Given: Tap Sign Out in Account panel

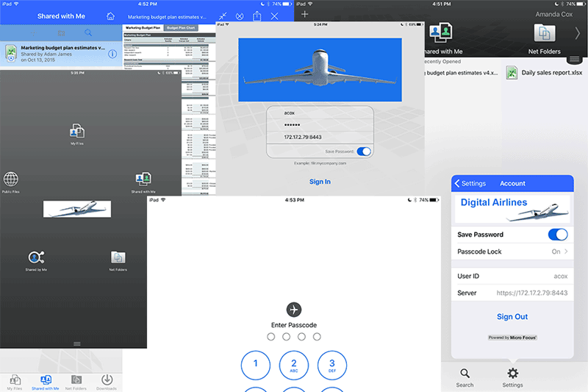Looking at the screenshot, I should tap(512, 316).
